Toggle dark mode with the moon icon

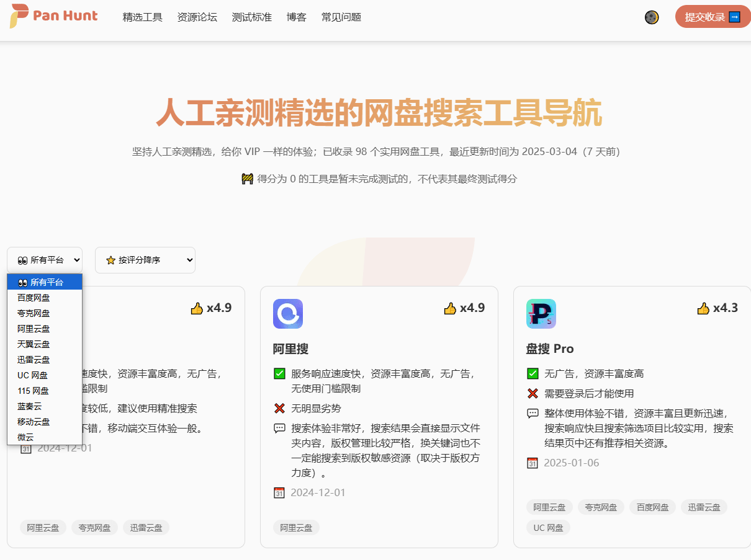tap(652, 17)
